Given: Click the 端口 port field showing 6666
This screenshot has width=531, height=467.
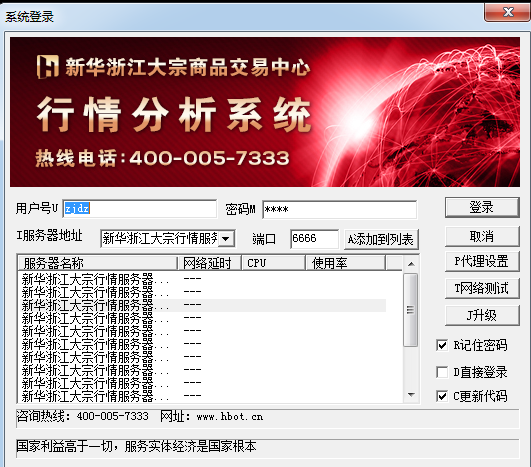Looking at the screenshot, I should click(314, 239).
